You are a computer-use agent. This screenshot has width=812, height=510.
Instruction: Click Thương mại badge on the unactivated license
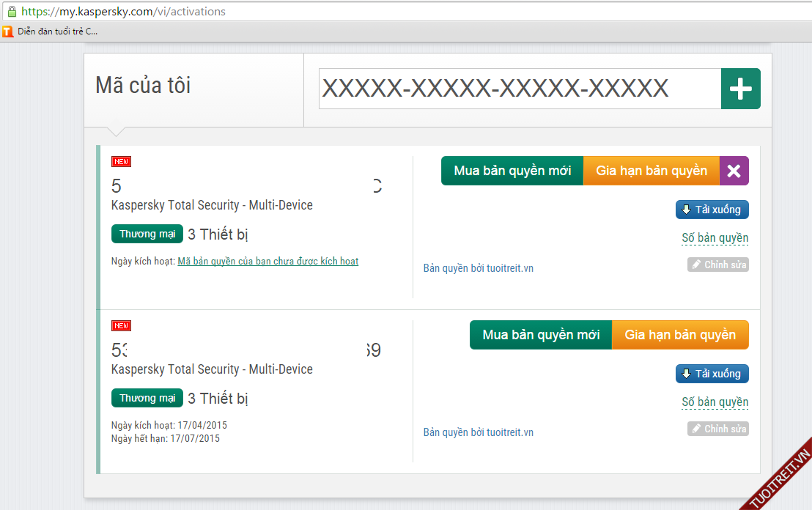coord(147,234)
